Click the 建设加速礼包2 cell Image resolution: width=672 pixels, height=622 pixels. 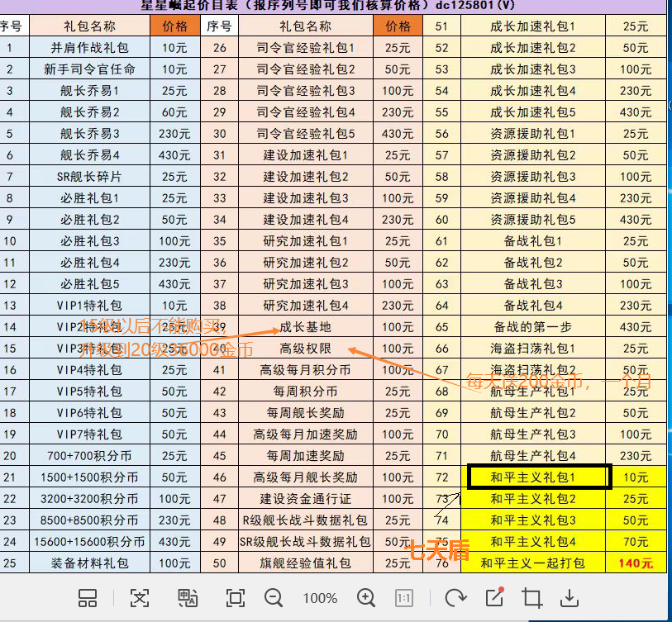[306, 177]
